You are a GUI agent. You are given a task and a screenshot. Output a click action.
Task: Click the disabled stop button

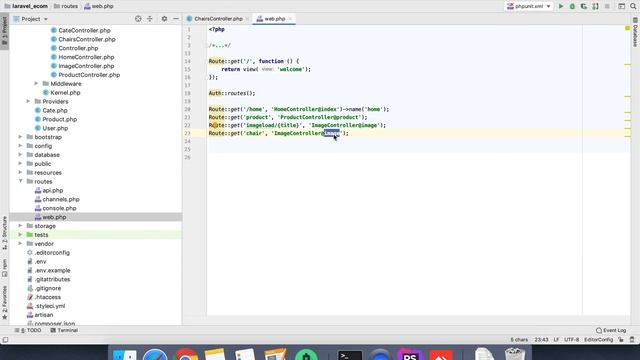607,6
